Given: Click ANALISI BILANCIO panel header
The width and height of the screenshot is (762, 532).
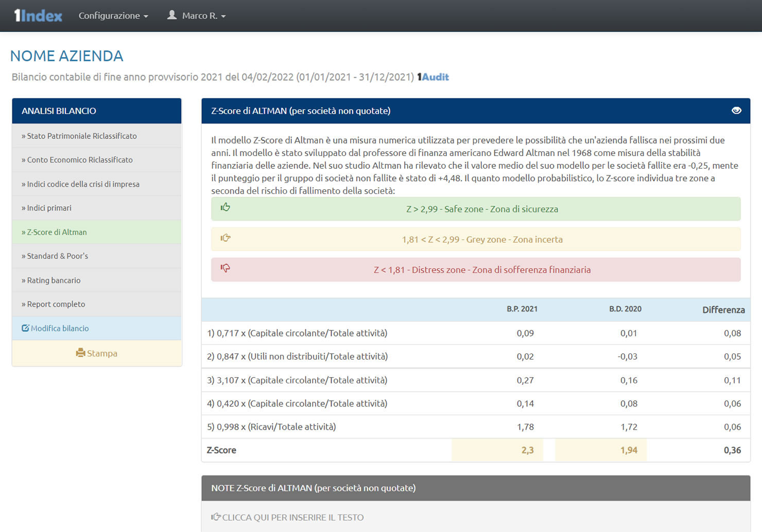Looking at the screenshot, I should point(97,111).
